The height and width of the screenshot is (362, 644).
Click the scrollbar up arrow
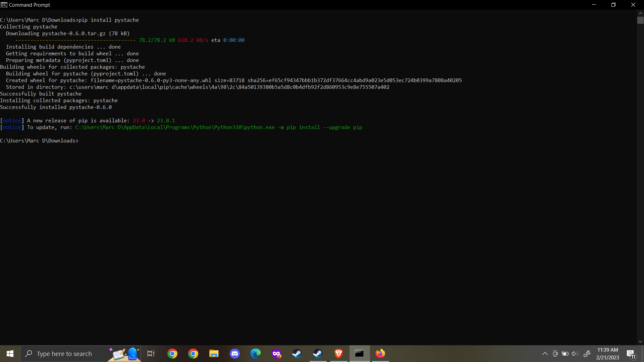pyautogui.click(x=640, y=13)
